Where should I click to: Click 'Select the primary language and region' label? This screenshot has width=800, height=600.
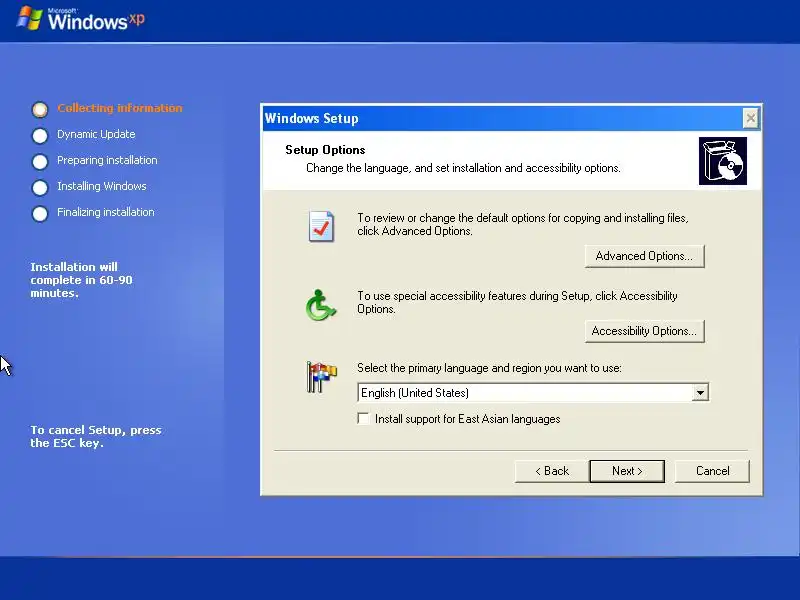489,368
